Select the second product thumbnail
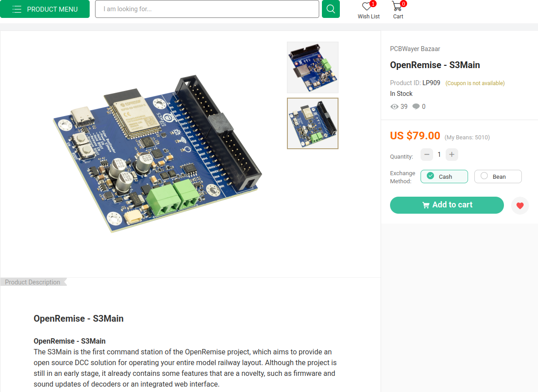This screenshot has height=392, width=538. click(312, 123)
